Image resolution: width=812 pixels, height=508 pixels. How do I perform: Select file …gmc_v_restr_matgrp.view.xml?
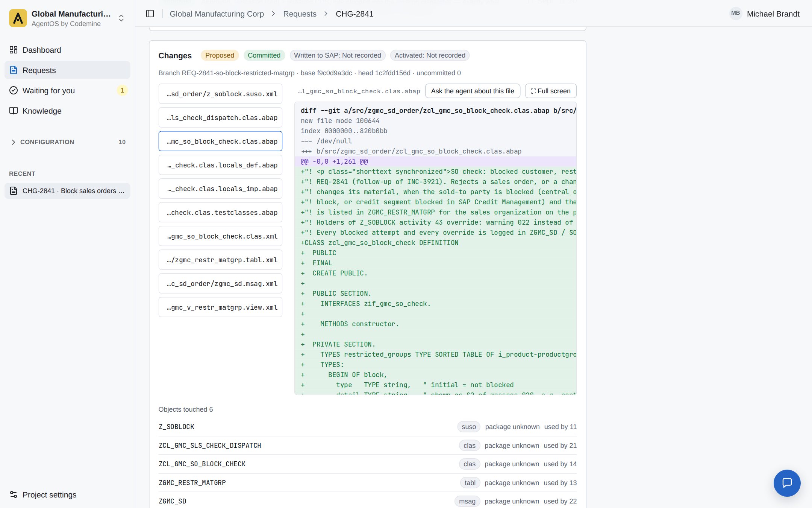point(220,307)
